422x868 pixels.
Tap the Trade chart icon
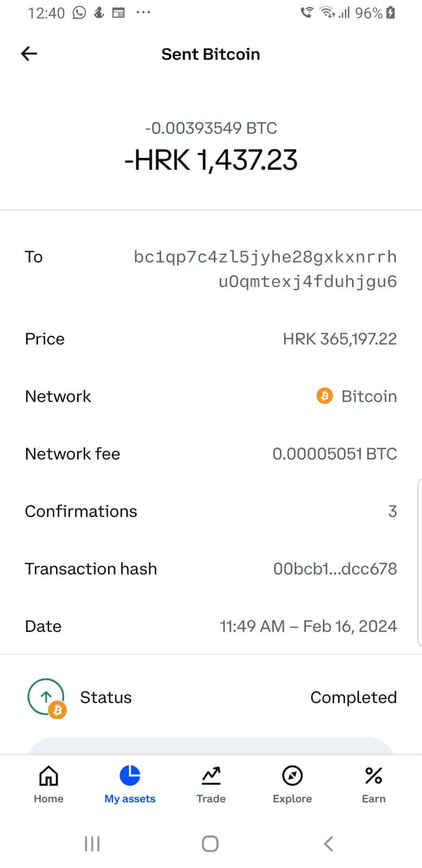[x=211, y=776]
